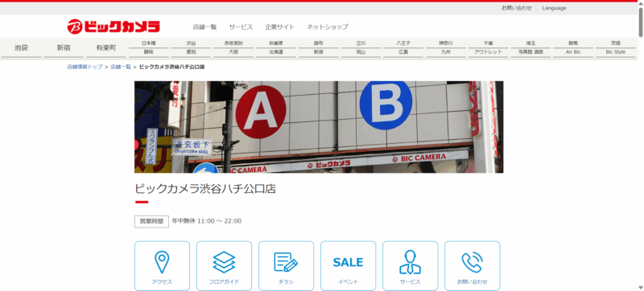The height and width of the screenshot is (291, 644).
Task: Select the 秋葉原 area tab
Action: pyautogui.click(x=276, y=43)
